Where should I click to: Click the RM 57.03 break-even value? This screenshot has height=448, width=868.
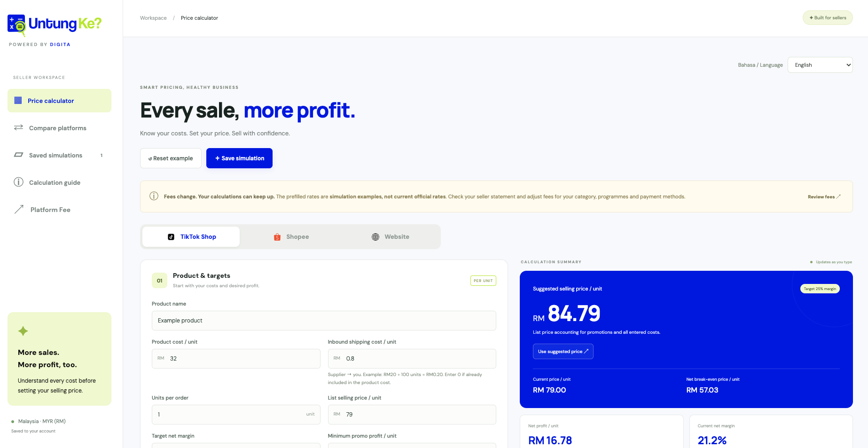(x=702, y=390)
